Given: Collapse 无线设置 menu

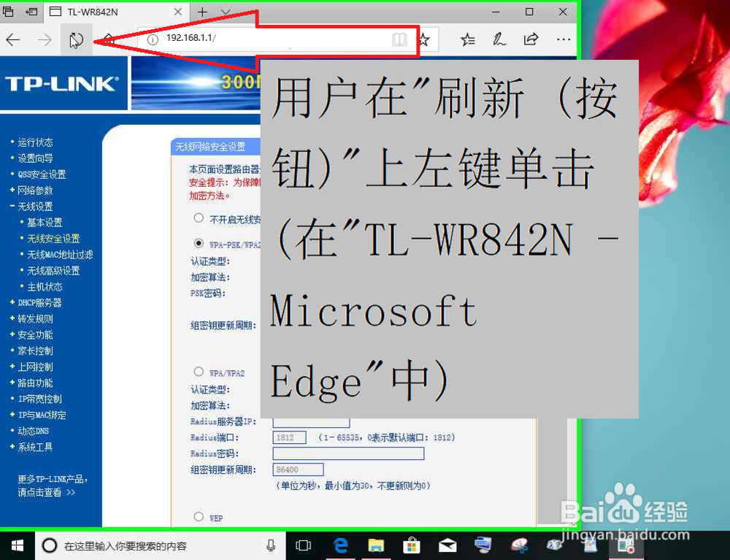Looking at the screenshot, I should click(x=35, y=207).
